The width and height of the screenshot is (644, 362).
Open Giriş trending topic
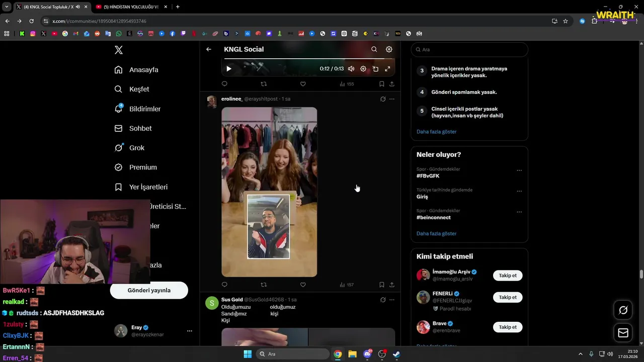click(x=422, y=197)
